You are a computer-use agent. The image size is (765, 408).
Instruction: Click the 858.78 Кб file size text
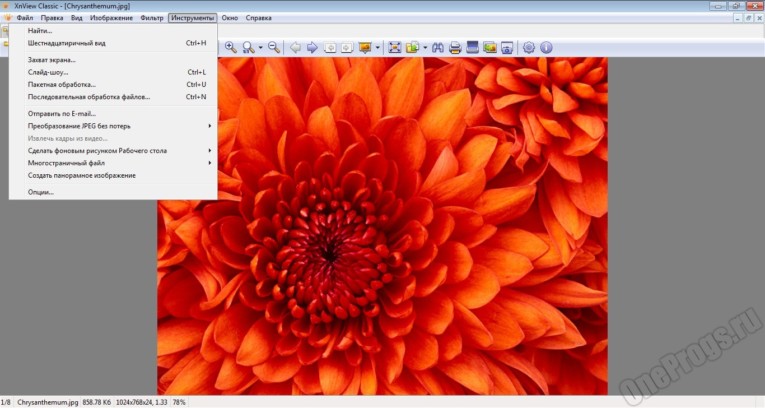point(97,402)
